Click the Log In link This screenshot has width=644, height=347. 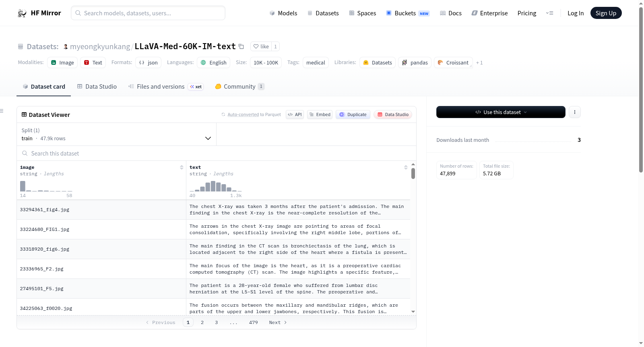pos(576,13)
